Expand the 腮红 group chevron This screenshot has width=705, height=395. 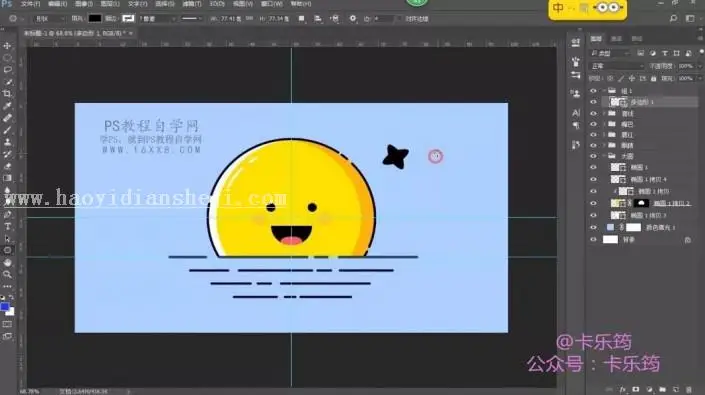point(604,135)
